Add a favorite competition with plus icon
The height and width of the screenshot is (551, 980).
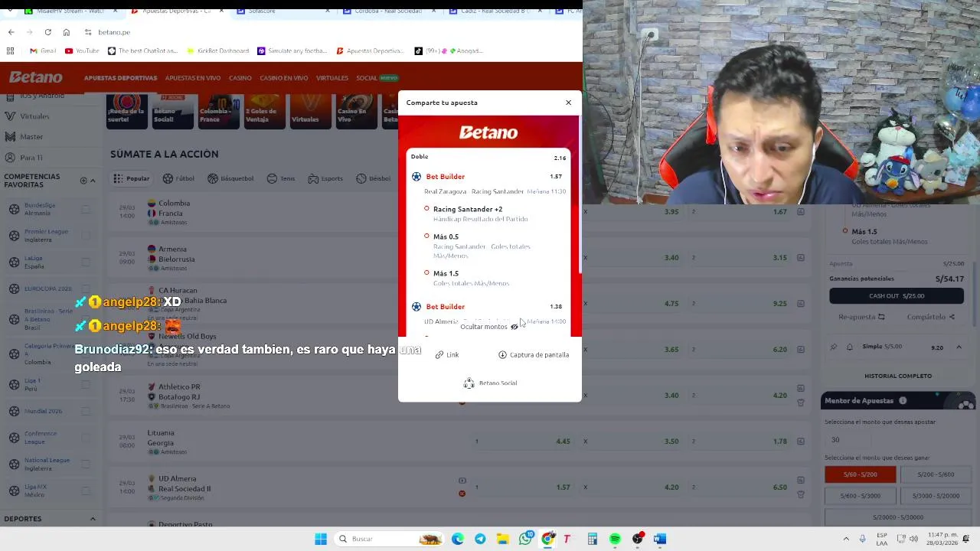(x=83, y=181)
